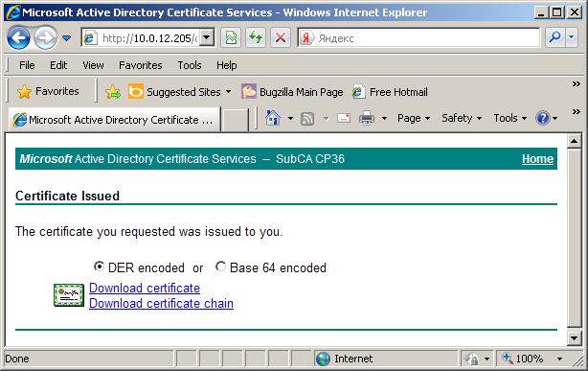
Task: Expand the command bar overflow chevron
Action: [x=576, y=112]
